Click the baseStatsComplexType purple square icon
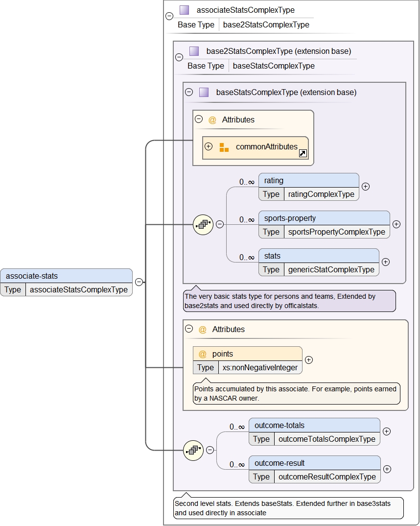The width and height of the screenshot is (420, 526). tap(204, 92)
